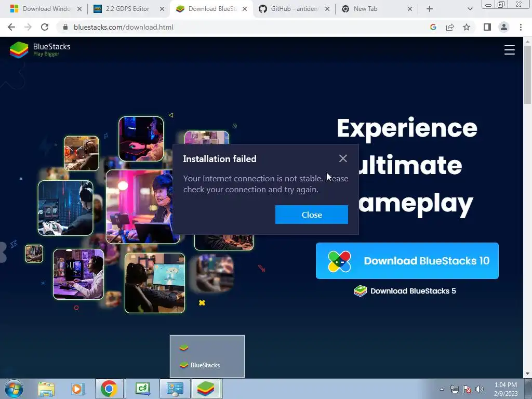Open the Chrome profile avatar
The image size is (532, 399).
point(504,27)
